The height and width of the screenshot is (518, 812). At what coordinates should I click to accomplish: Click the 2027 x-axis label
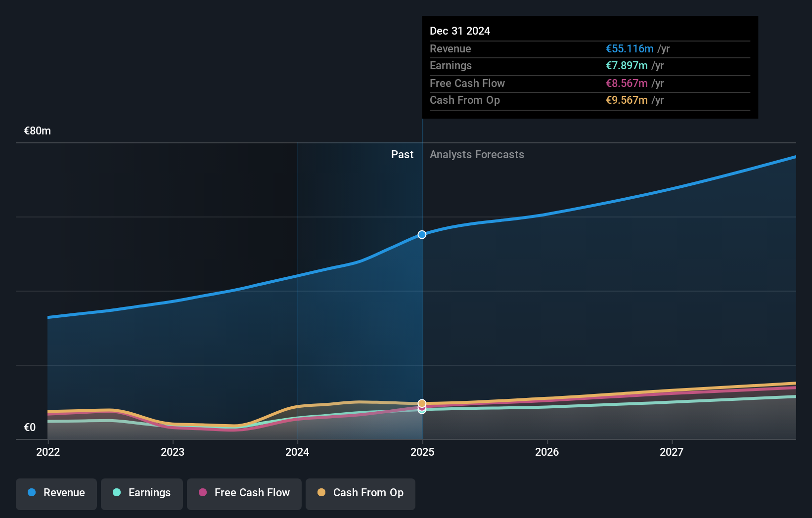click(x=672, y=452)
